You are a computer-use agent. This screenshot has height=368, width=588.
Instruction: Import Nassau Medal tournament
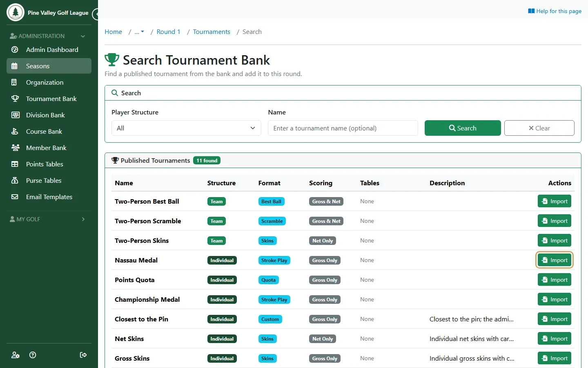click(555, 260)
